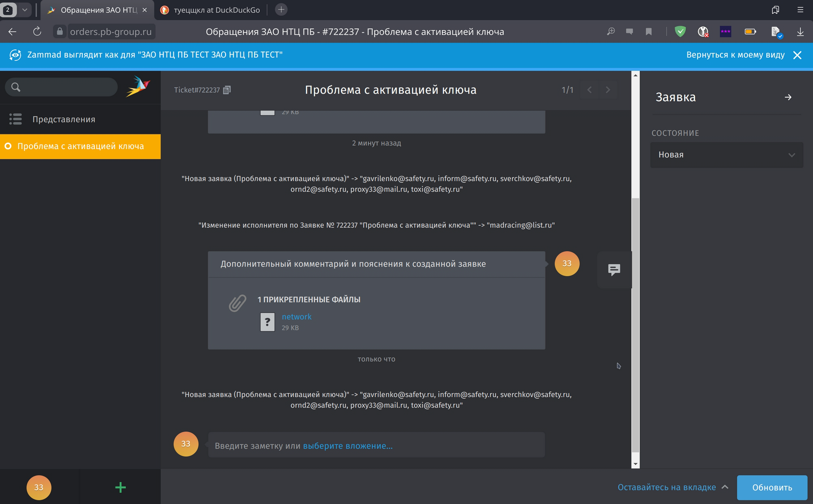
Task: Open the network attachment file icon
Action: [267, 322]
